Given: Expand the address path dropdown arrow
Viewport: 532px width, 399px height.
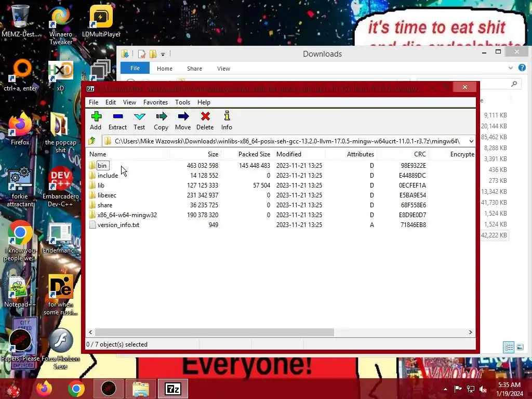Looking at the screenshot, I should (x=471, y=141).
